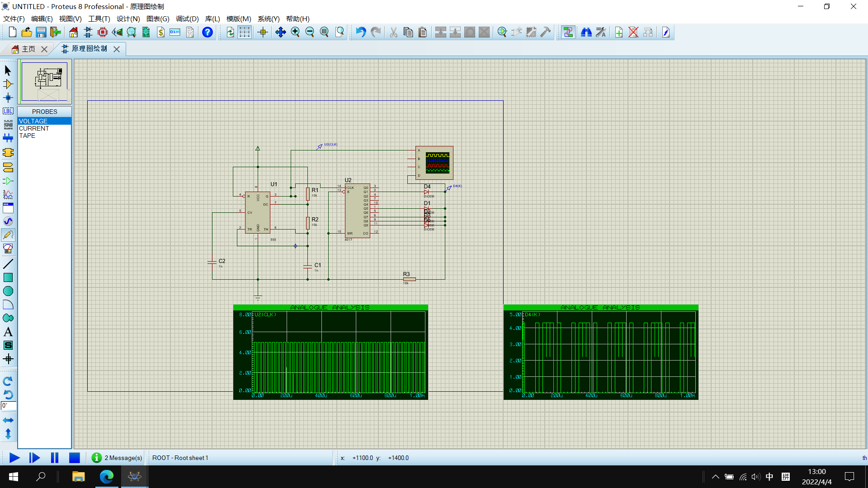This screenshot has height=488, width=868.
Task: Open the Home page toolbar icon
Action: tap(74, 32)
